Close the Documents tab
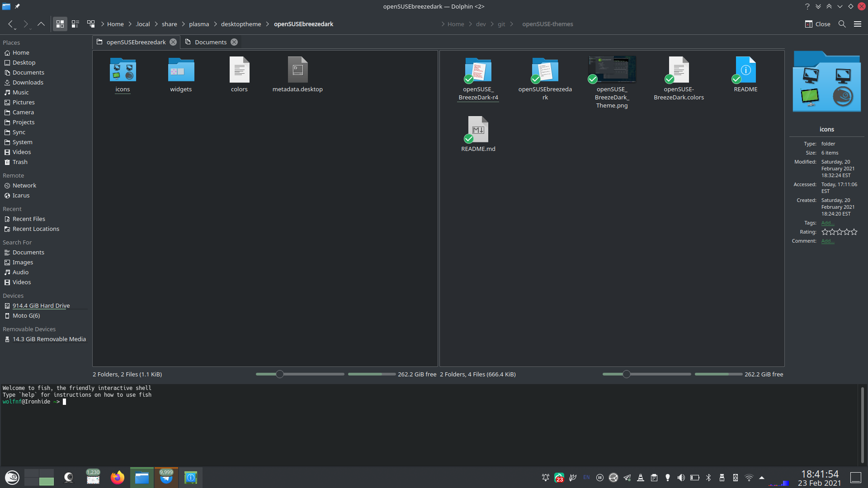This screenshot has width=868, height=488. pos(234,42)
